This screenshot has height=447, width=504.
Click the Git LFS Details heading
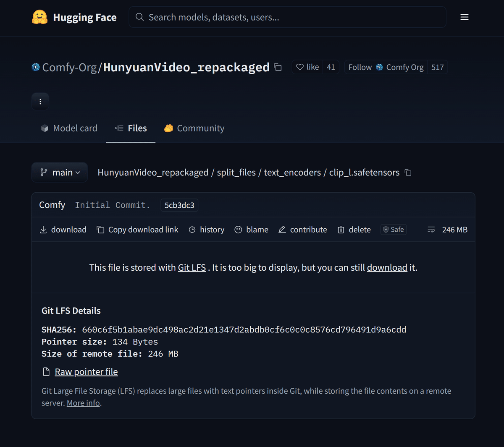pyautogui.click(x=71, y=311)
